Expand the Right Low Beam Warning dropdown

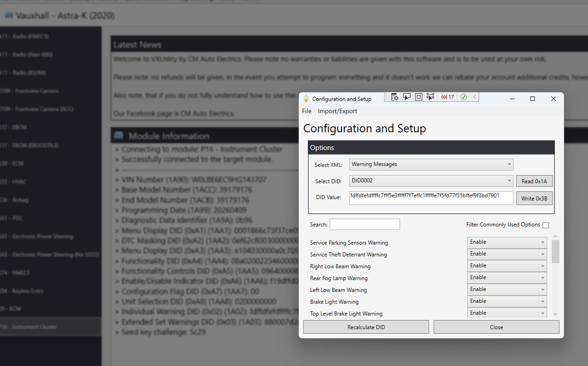tap(507, 266)
